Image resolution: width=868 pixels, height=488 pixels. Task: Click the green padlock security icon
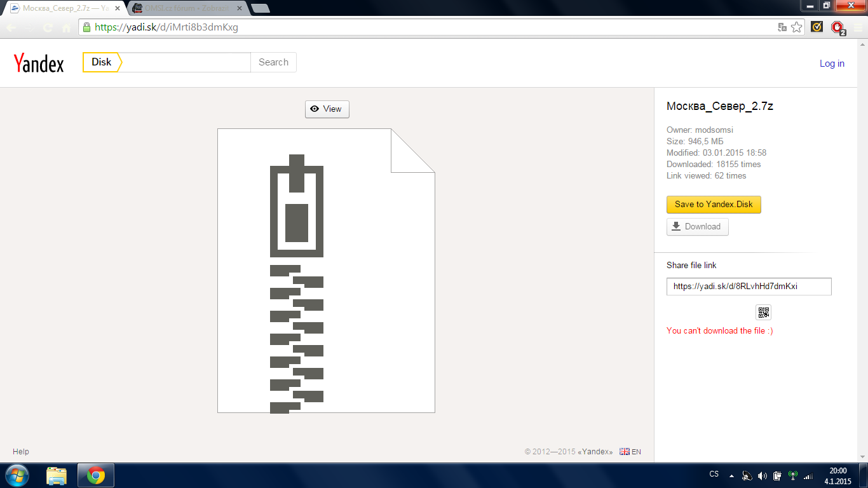[86, 27]
